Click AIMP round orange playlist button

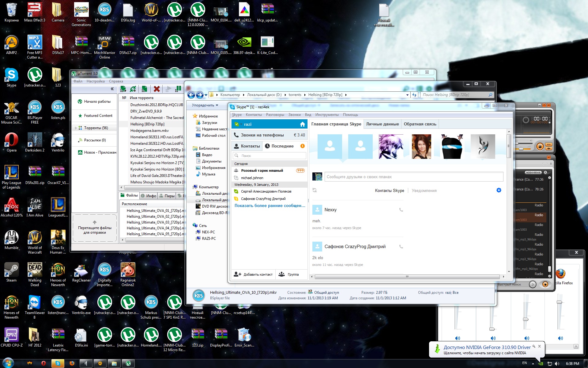click(540, 147)
